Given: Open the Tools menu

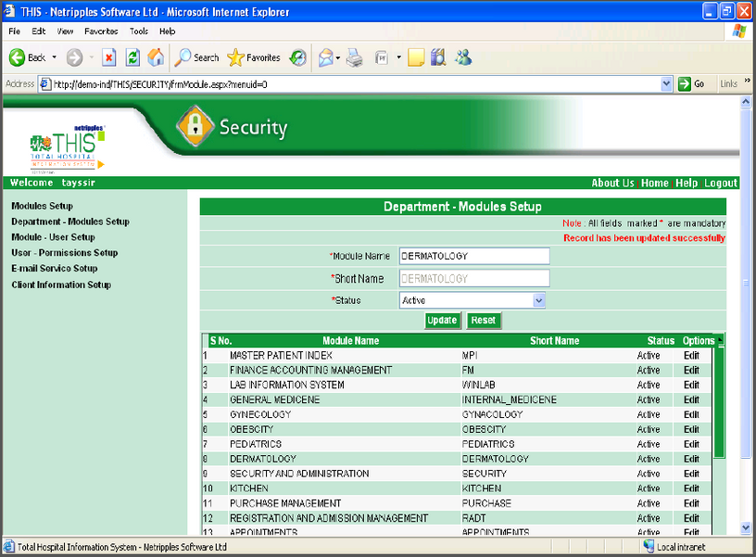Looking at the screenshot, I should (139, 32).
